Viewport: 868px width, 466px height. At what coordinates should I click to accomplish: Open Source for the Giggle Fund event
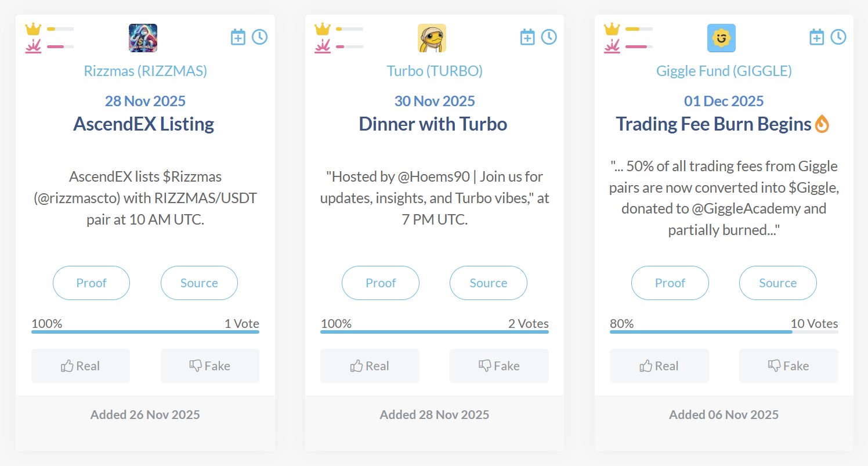tap(777, 283)
